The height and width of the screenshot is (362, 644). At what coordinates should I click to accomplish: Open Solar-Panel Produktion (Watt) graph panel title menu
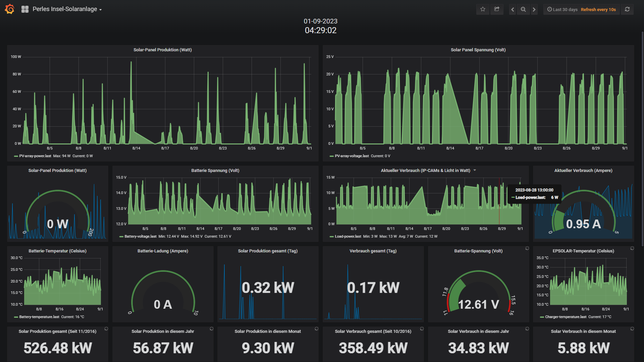click(163, 50)
